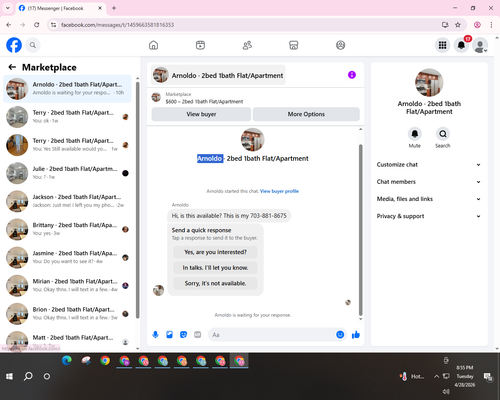This screenshot has width=500, height=400.
Task: Open the Facebook menu grid icon
Action: pyautogui.click(x=442, y=45)
